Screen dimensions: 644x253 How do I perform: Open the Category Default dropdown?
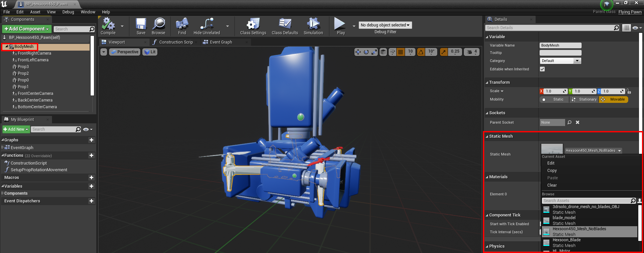tap(560, 61)
